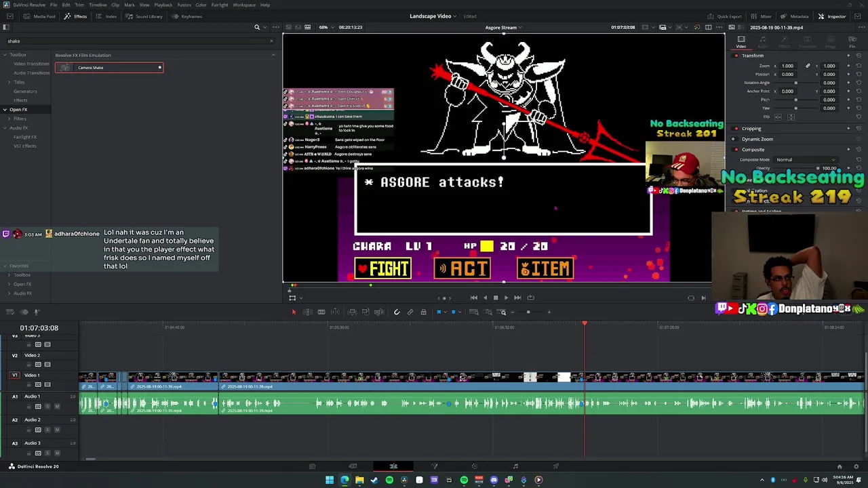Screen dimensions: 868x488
Task: Open the Composite Mode Normal dropdown
Action: (x=805, y=160)
